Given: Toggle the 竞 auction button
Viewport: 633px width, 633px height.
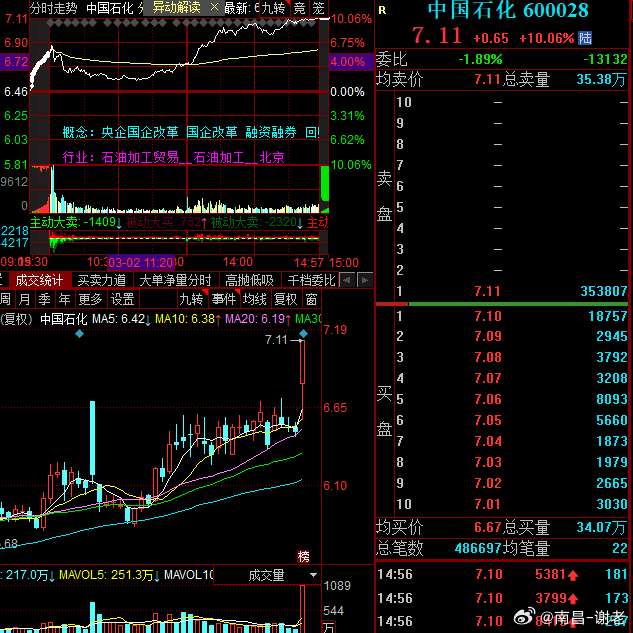Looking at the screenshot, I should tap(300, 8).
